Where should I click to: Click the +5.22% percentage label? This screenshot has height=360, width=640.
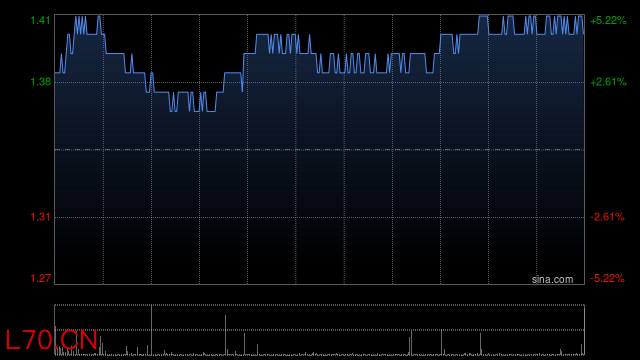click(x=608, y=20)
